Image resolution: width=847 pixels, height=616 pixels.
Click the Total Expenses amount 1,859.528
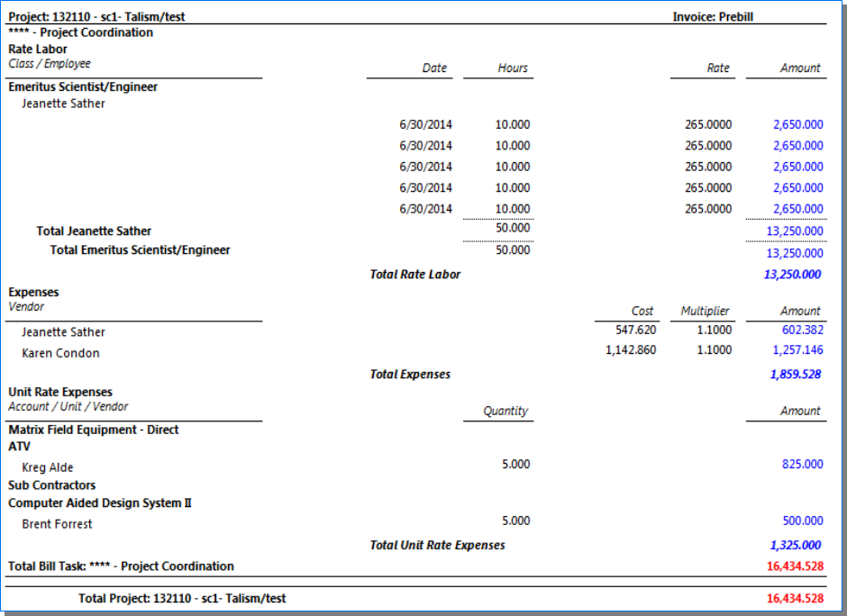click(795, 374)
